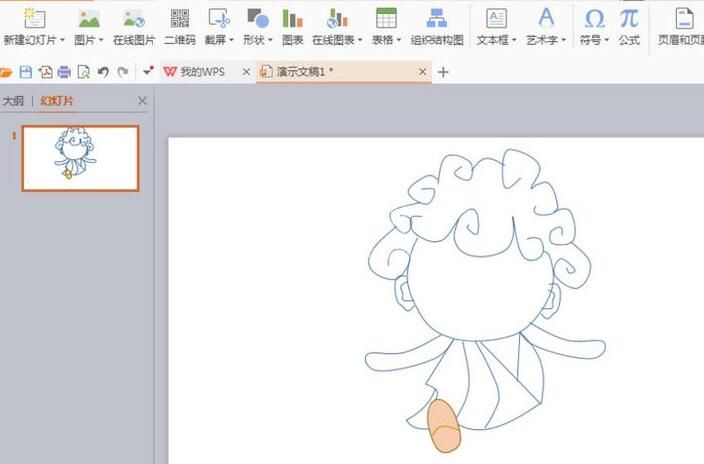Switch to the 我的WPS tab
Viewport: 704px width, 464px height.
[200, 72]
